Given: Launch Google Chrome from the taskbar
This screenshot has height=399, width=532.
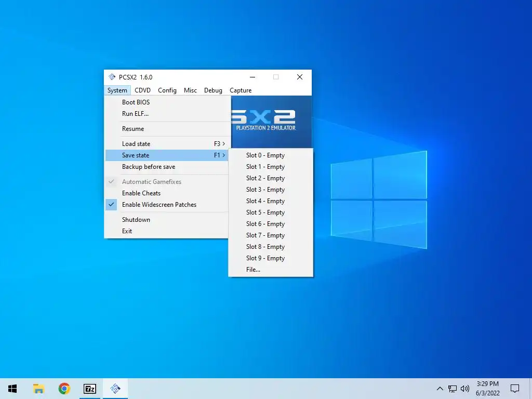Looking at the screenshot, I should pos(64,389).
